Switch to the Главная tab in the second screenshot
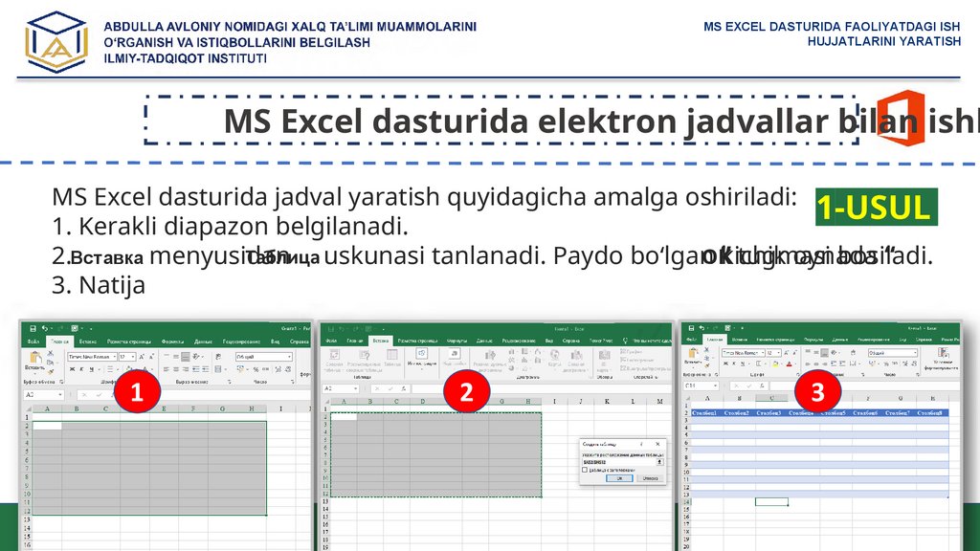This screenshot has width=980, height=551. coord(355,341)
